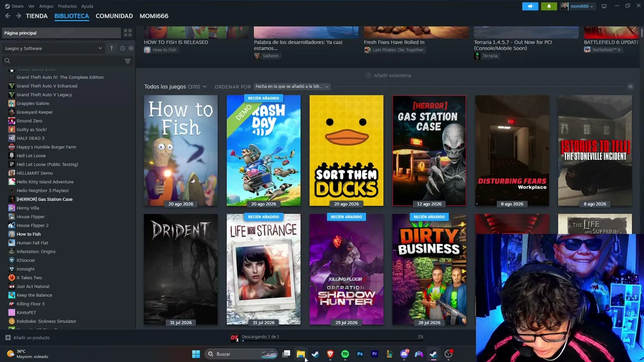Enter Big Picture mode from the monitor icon
644x362 pixels.
pos(604,6)
